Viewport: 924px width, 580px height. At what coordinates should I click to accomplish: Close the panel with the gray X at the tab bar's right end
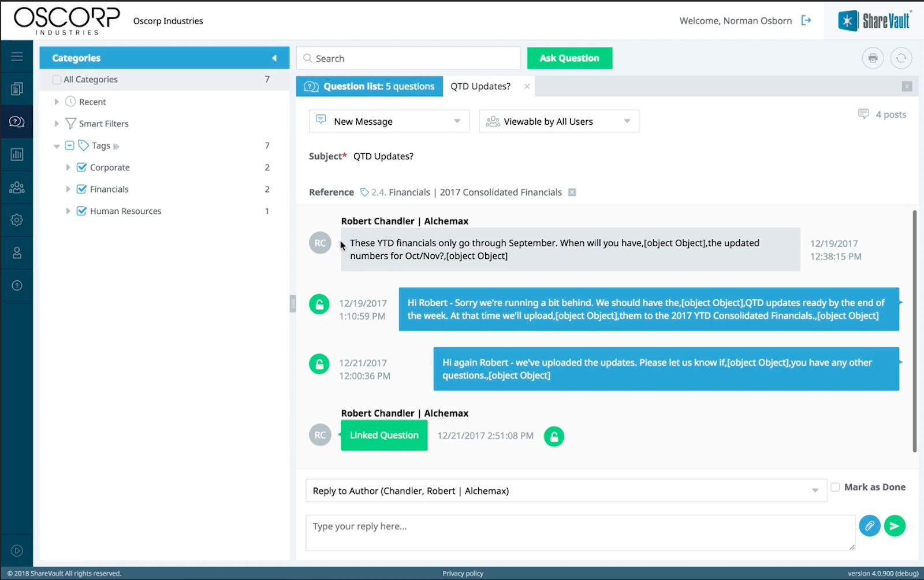[907, 86]
